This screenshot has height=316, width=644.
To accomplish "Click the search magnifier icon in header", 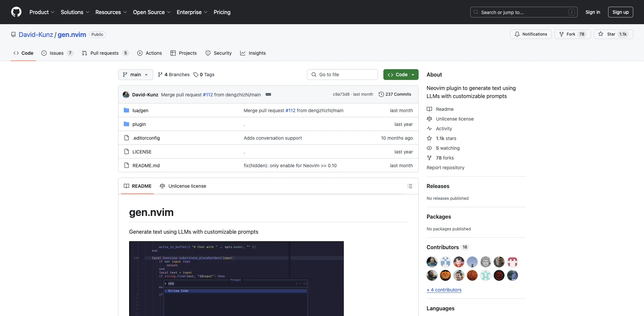I will coord(476,12).
